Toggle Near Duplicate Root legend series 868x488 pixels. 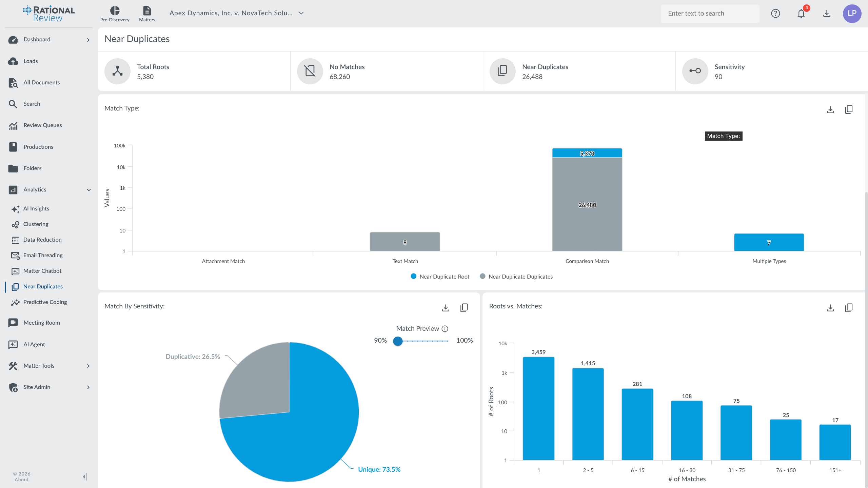(x=440, y=277)
